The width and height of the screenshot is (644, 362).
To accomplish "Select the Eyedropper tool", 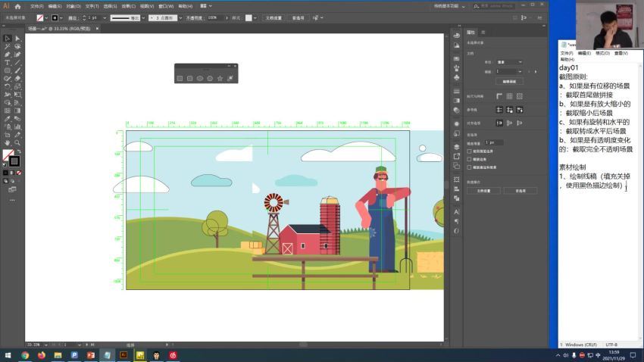I will pos(8,119).
